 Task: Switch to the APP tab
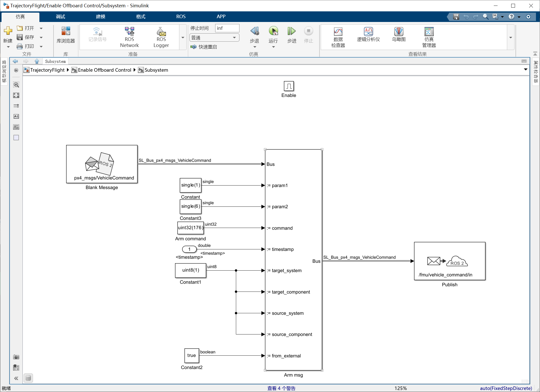pyautogui.click(x=221, y=17)
